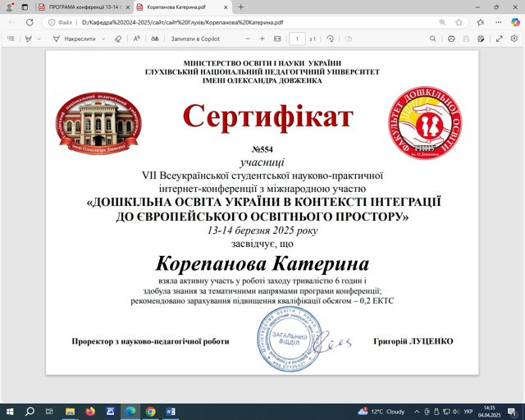525x420 pixels.
Task: Zoom out the PDF with minus
Action: coord(248,39)
